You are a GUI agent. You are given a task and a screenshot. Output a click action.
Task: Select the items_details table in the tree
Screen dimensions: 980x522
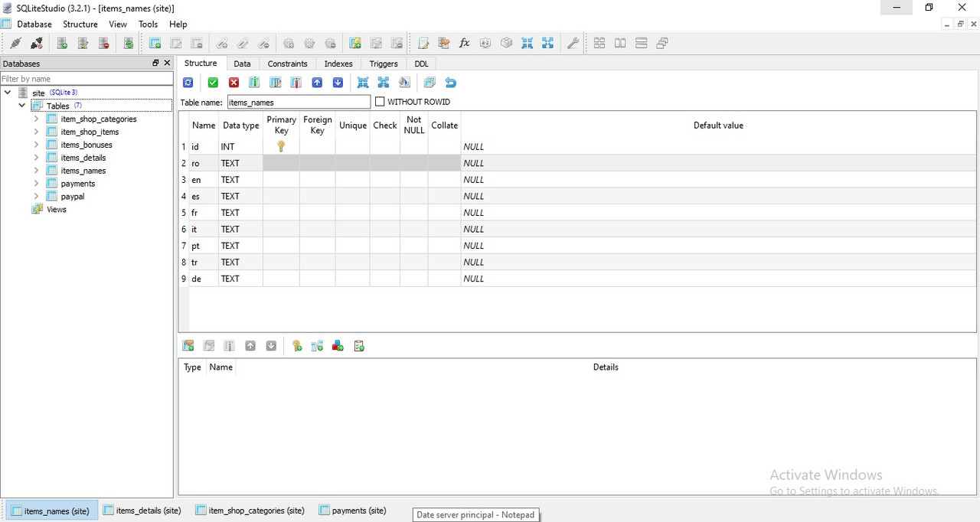point(83,158)
